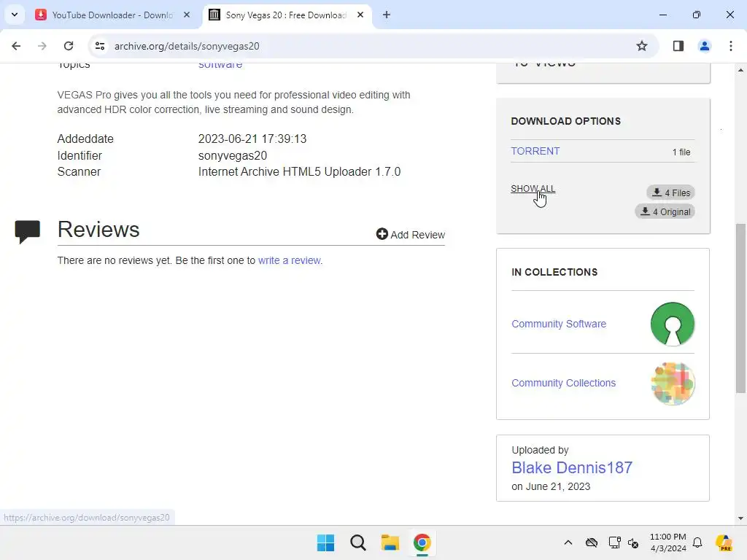
Task: Click the '1 file' torrent count
Action: coord(681,152)
